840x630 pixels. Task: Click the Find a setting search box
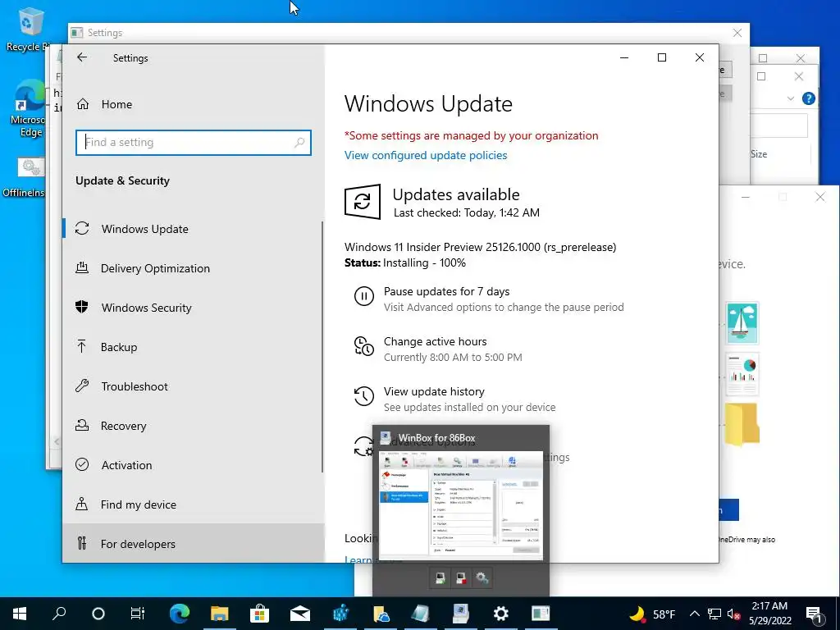click(x=193, y=143)
